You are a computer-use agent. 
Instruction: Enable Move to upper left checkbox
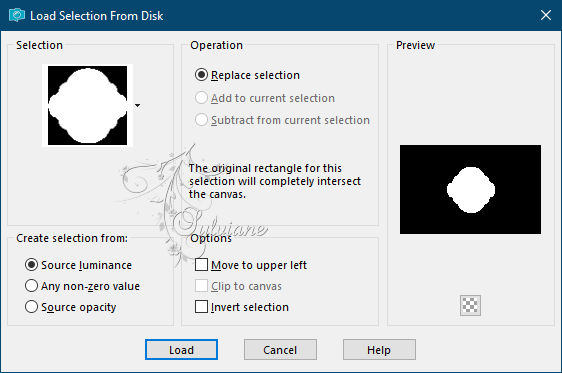point(251,265)
